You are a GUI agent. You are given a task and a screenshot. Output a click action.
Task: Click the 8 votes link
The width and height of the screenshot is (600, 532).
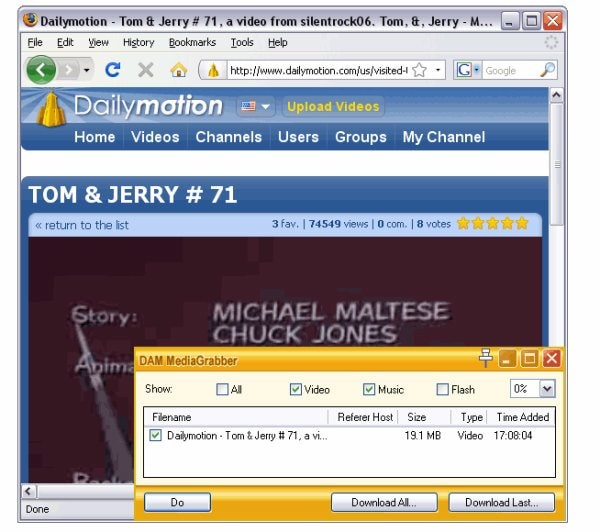(434, 224)
